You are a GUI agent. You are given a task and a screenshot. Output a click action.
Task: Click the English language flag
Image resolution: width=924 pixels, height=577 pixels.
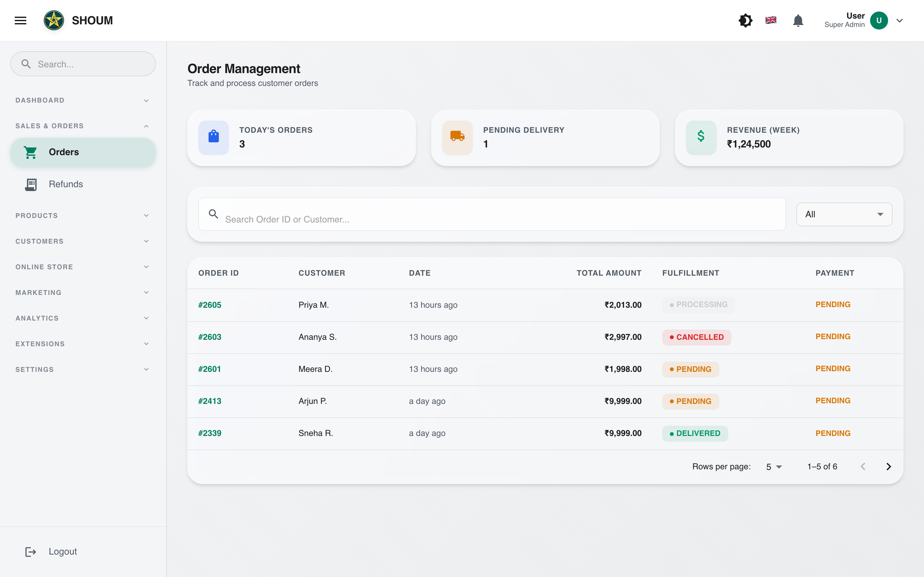[x=771, y=20]
